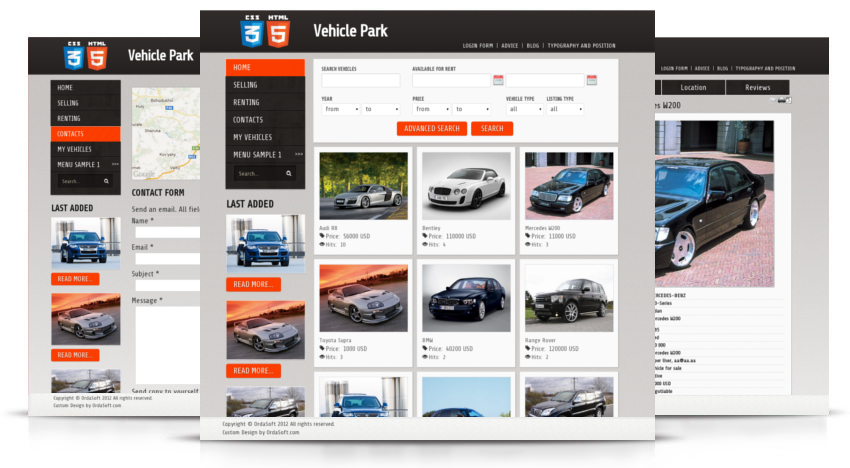The image size is (850, 468).
Task: Click the print icon in right window
Action: click(781, 100)
